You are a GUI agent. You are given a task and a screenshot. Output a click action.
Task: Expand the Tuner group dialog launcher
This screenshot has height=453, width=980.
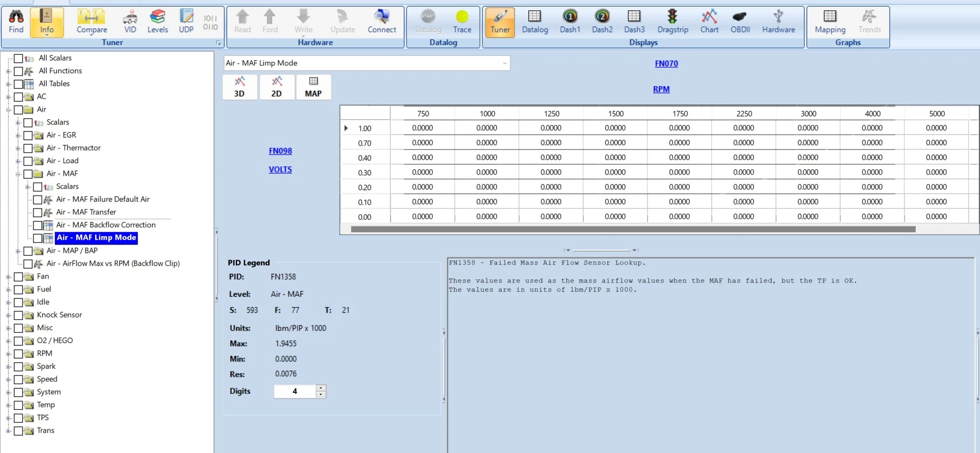[x=218, y=43]
